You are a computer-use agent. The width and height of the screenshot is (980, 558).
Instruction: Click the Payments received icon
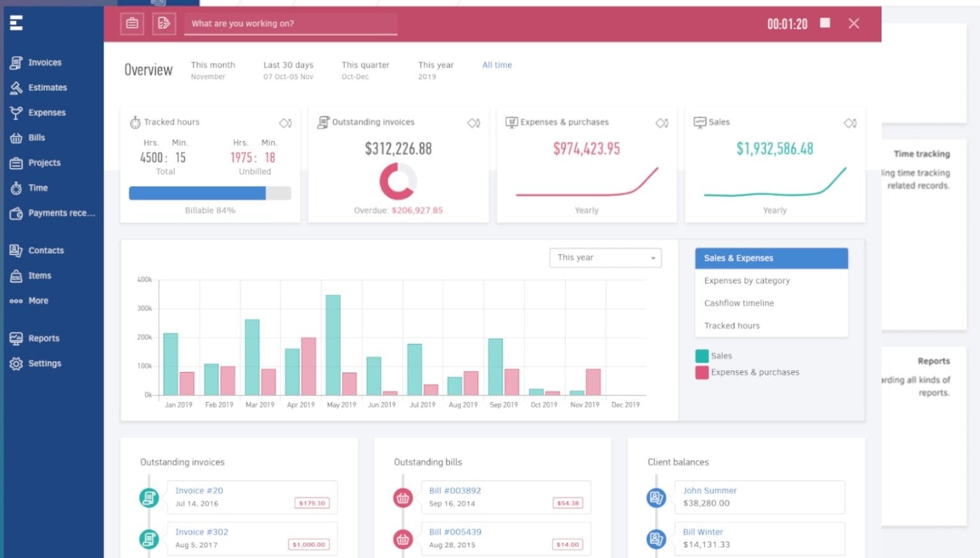16,213
